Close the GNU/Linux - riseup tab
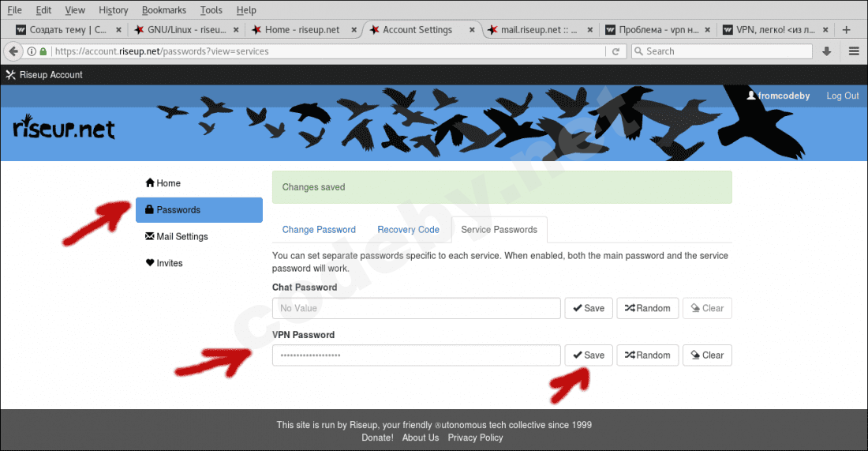The height and width of the screenshot is (451, 868). 236,30
